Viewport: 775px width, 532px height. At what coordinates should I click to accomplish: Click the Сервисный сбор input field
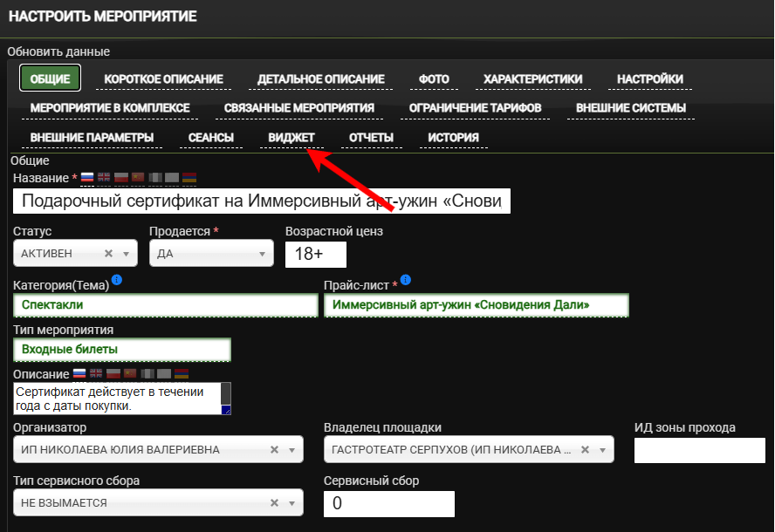coord(389,504)
